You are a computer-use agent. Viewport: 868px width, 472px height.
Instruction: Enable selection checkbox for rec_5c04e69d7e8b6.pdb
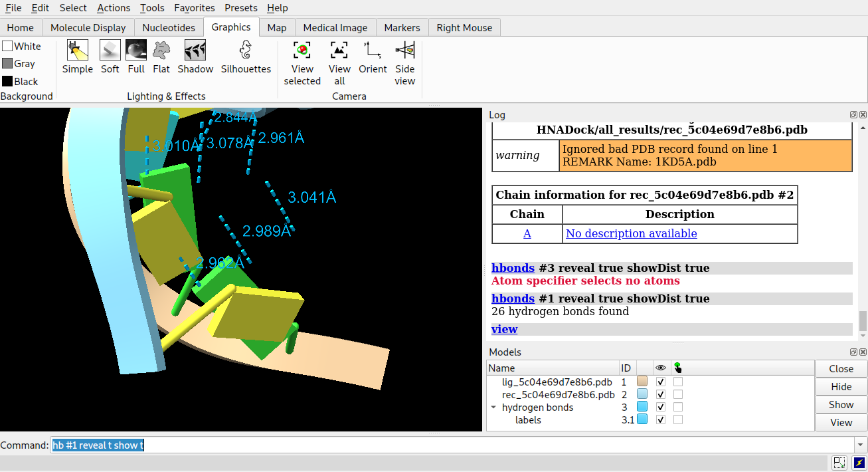tap(678, 395)
